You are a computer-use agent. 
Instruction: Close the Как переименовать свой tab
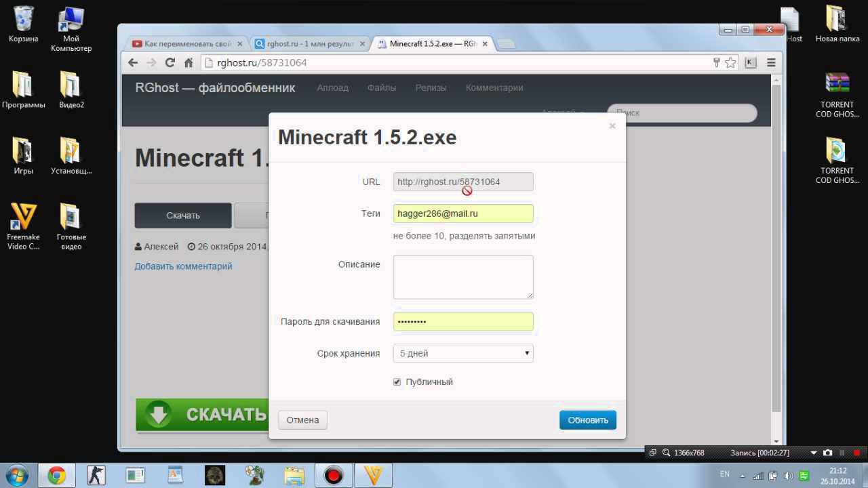tap(239, 43)
